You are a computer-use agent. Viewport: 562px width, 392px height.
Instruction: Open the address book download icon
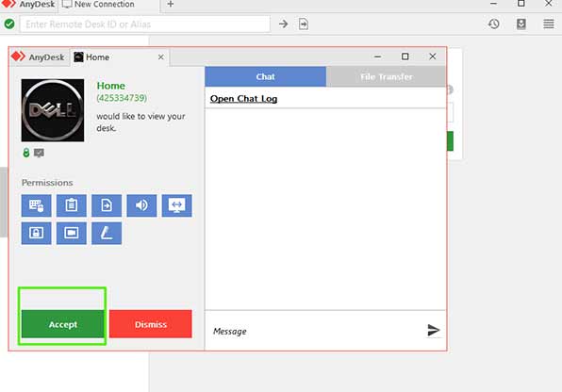coord(521,24)
